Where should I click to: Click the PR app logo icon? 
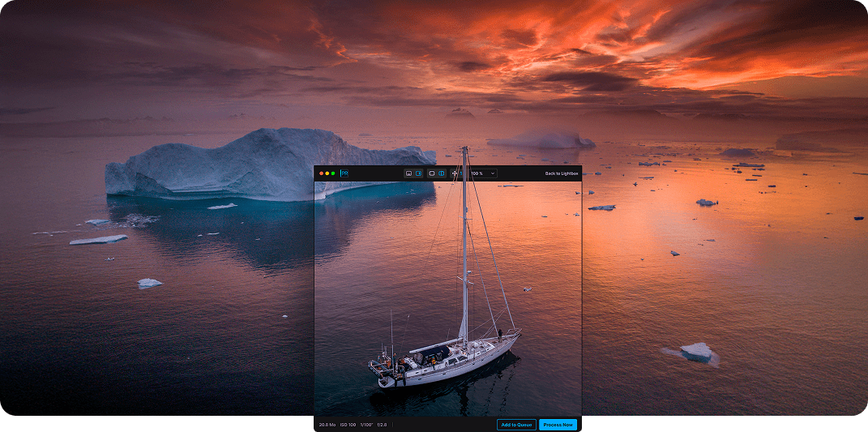(344, 173)
